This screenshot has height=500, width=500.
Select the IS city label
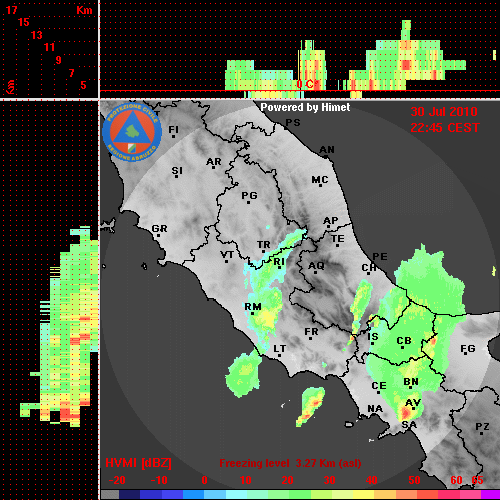click(373, 337)
